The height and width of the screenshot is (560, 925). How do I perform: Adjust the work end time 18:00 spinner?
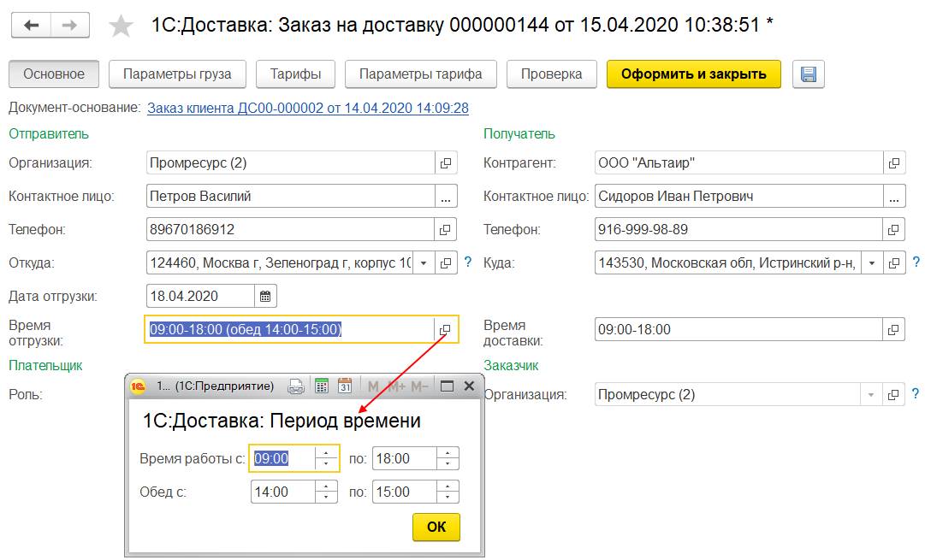pos(448,458)
